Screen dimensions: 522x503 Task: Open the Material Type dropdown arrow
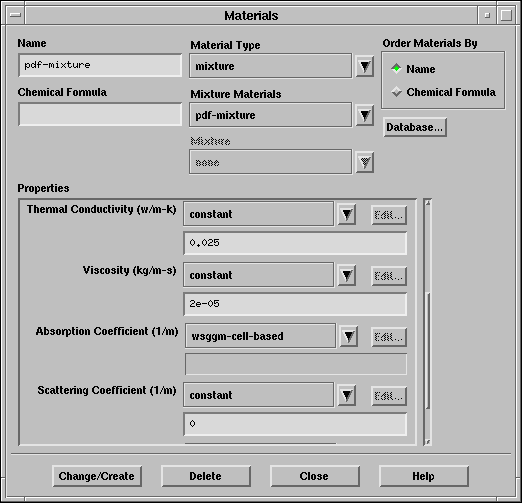click(365, 66)
